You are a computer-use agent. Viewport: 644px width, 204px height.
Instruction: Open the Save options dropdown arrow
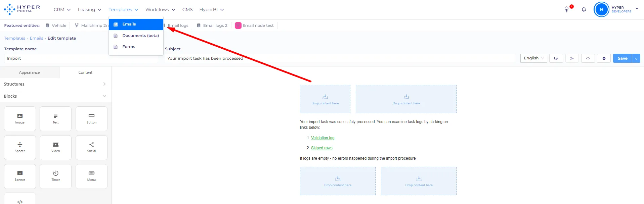click(636, 58)
